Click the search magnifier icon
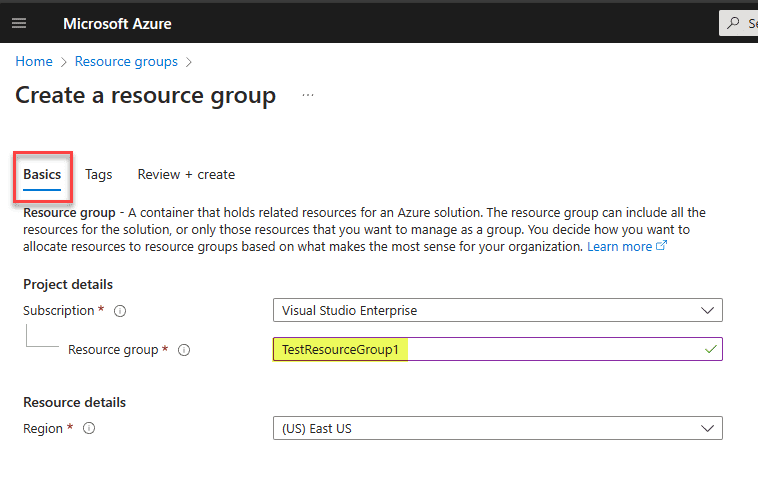 coord(733,23)
